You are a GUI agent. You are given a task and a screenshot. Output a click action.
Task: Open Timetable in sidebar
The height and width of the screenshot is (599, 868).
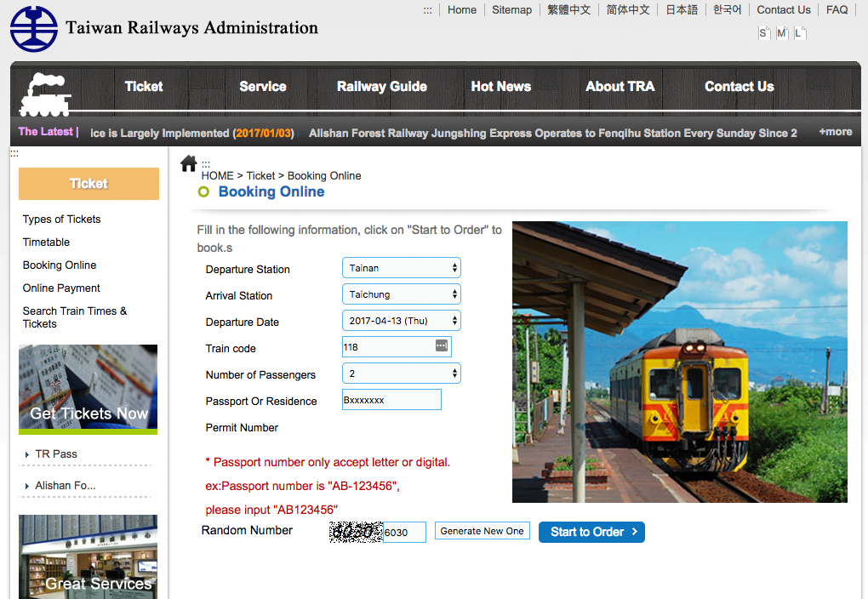point(46,242)
